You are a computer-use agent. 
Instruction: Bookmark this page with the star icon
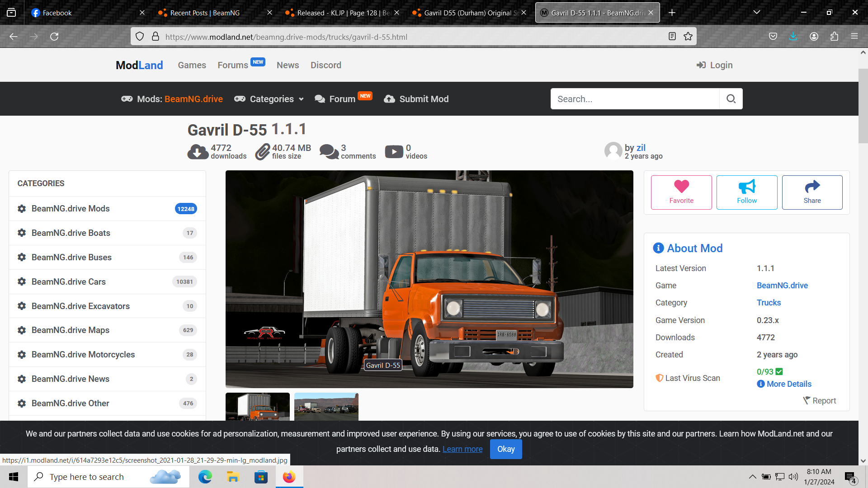pyautogui.click(x=688, y=37)
